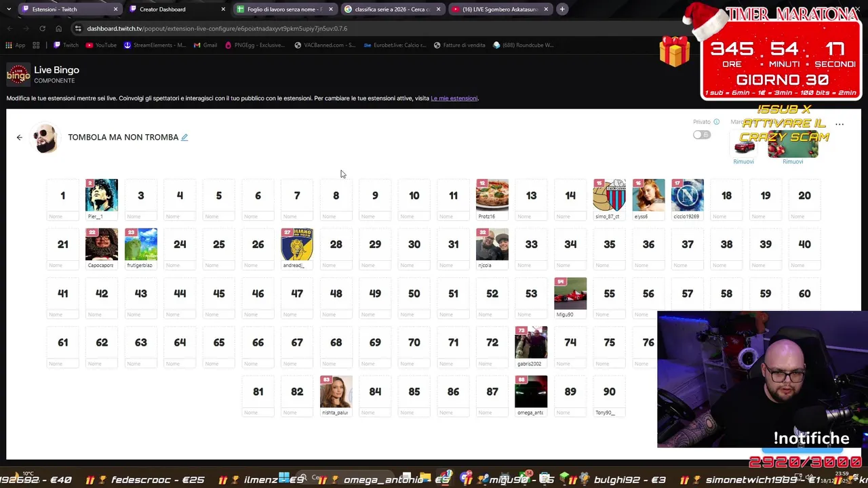The width and height of the screenshot is (868, 488).
Task: Open the Gmail bookmark
Action: tap(205, 45)
